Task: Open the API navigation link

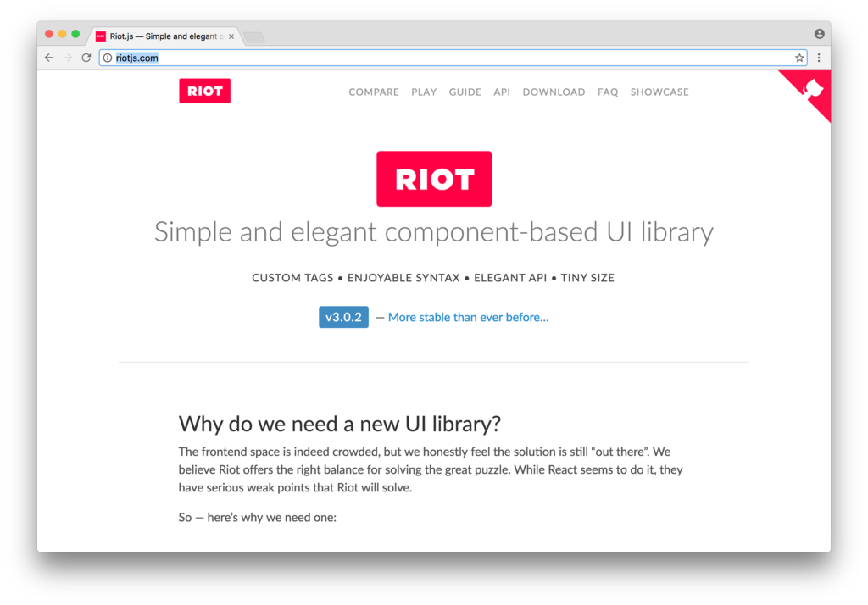Action: point(502,92)
